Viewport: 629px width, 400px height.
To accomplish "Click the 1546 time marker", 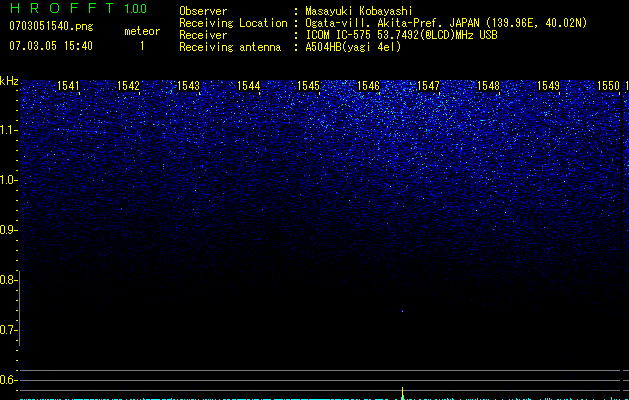I will click(x=368, y=86).
